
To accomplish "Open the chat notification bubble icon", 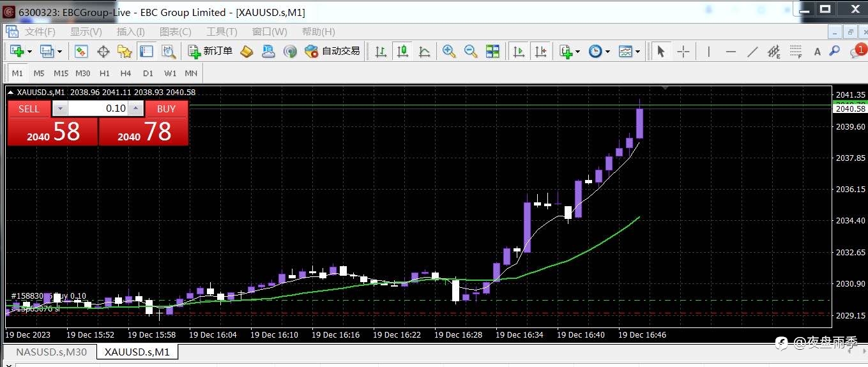I will (x=857, y=52).
